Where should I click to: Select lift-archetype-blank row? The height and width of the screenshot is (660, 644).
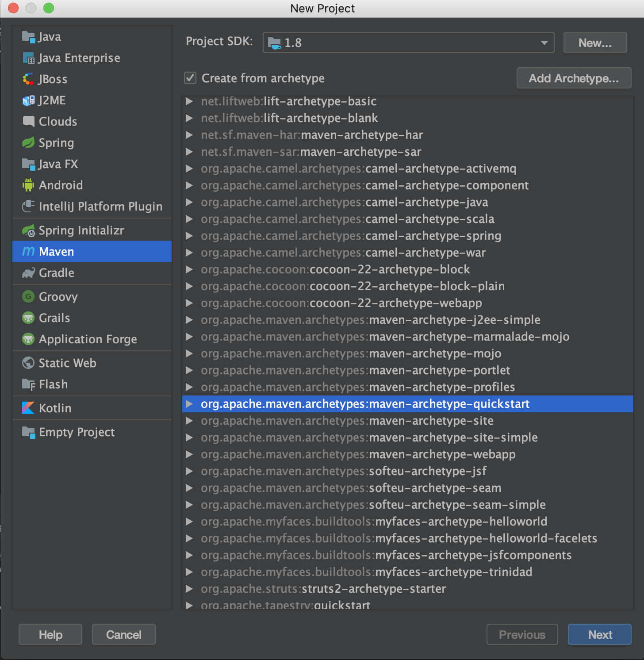(x=408, y=118)
